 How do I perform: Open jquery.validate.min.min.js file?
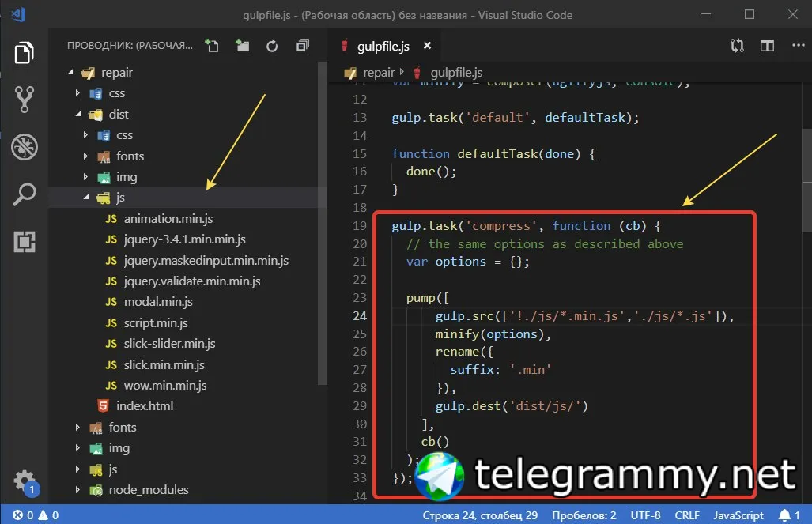[191, 281]
